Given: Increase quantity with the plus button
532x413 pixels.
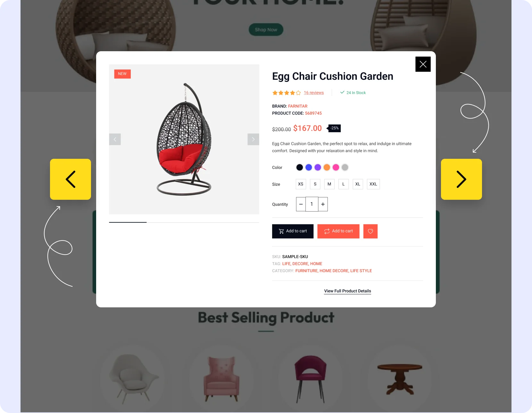Looking at the screenshot, I should pyautogui.click(x=323, y=204).
